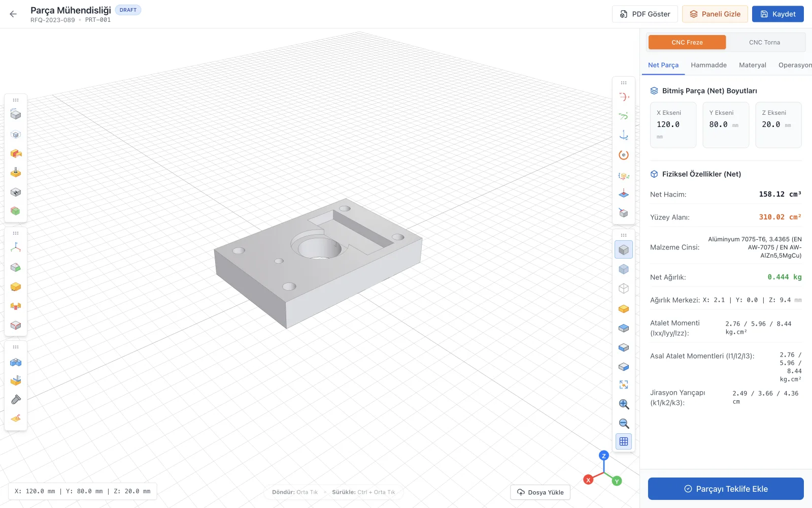Enable solid shaded gray cube view mode
Screen dimensions: 812x508
(x=624, y=249)
